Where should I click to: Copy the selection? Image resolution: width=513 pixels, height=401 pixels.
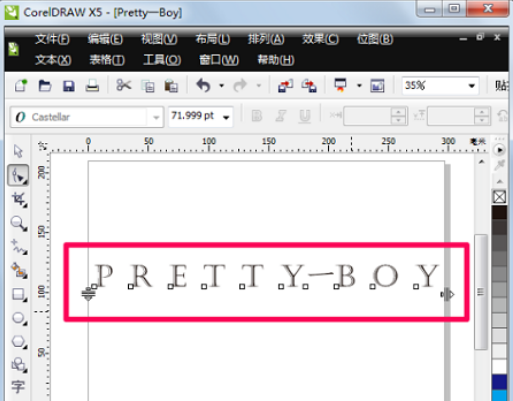click(x=148, y=86)
